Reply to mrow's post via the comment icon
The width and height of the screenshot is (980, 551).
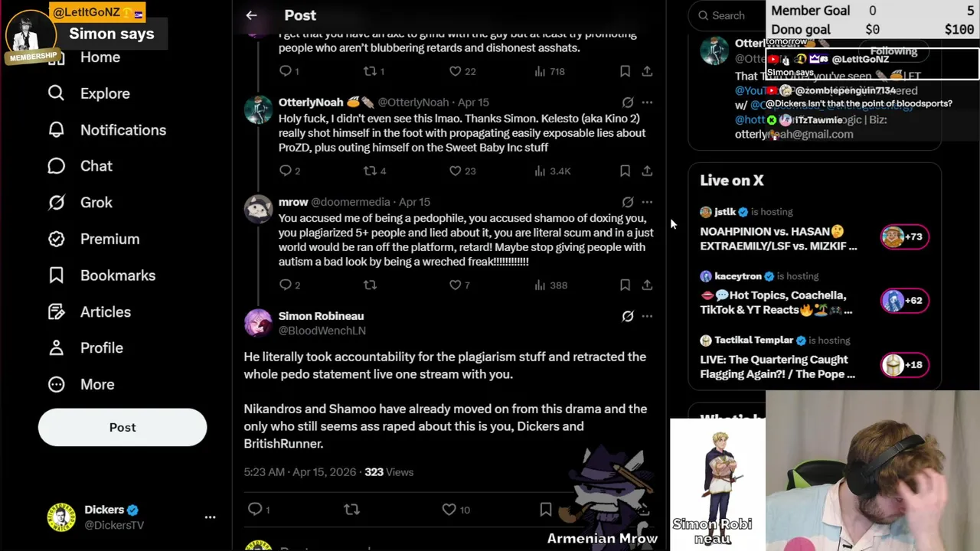286,285
